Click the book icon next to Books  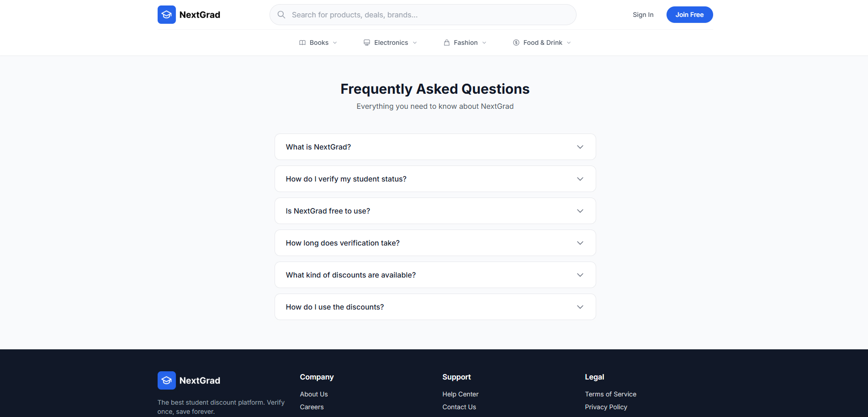[302, 42]
